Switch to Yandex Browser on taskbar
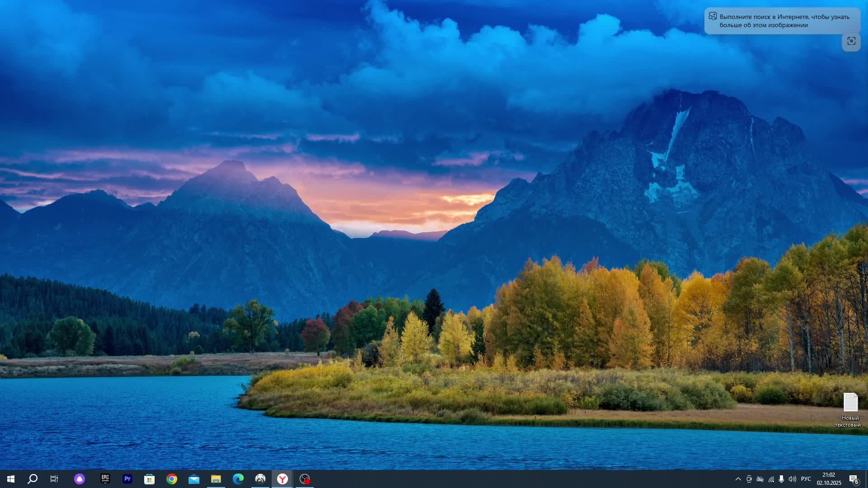 pyautogui.click(x=283, y=479)
